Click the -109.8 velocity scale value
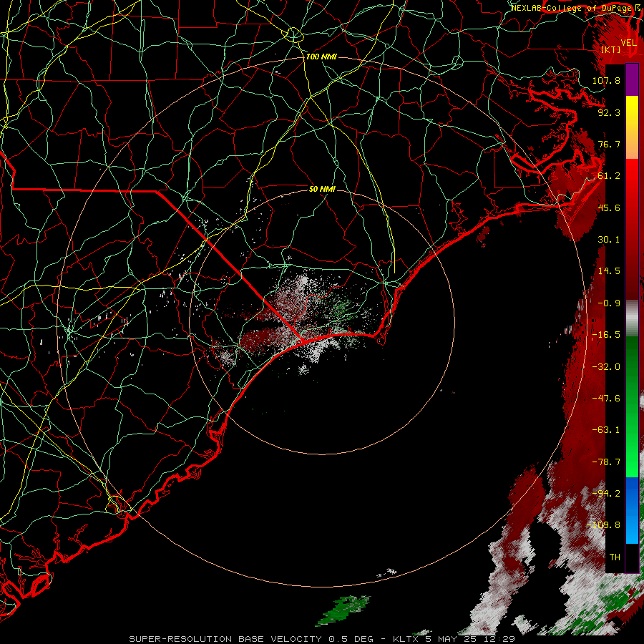644x644 pixels. coord(603,525)
